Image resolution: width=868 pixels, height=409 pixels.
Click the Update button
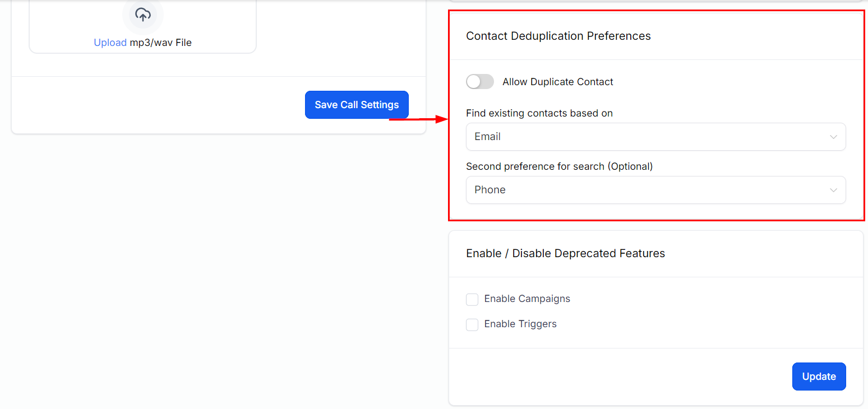(819, 377)
